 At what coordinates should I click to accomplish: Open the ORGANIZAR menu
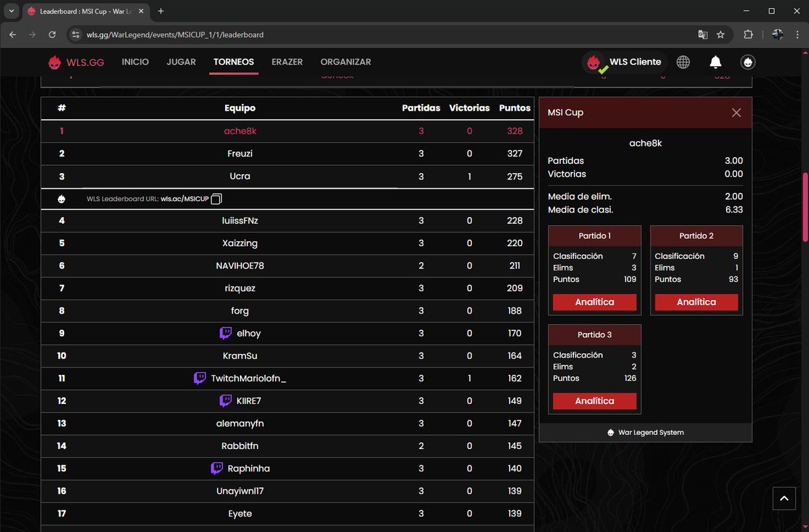[346, 62]
